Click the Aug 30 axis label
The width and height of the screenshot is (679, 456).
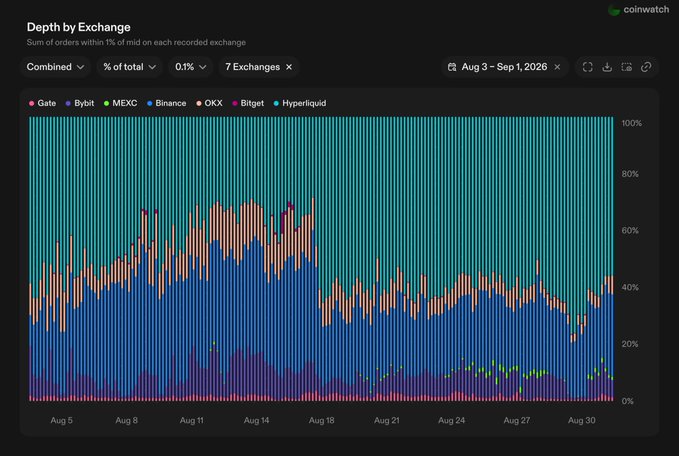pos(582,420)
